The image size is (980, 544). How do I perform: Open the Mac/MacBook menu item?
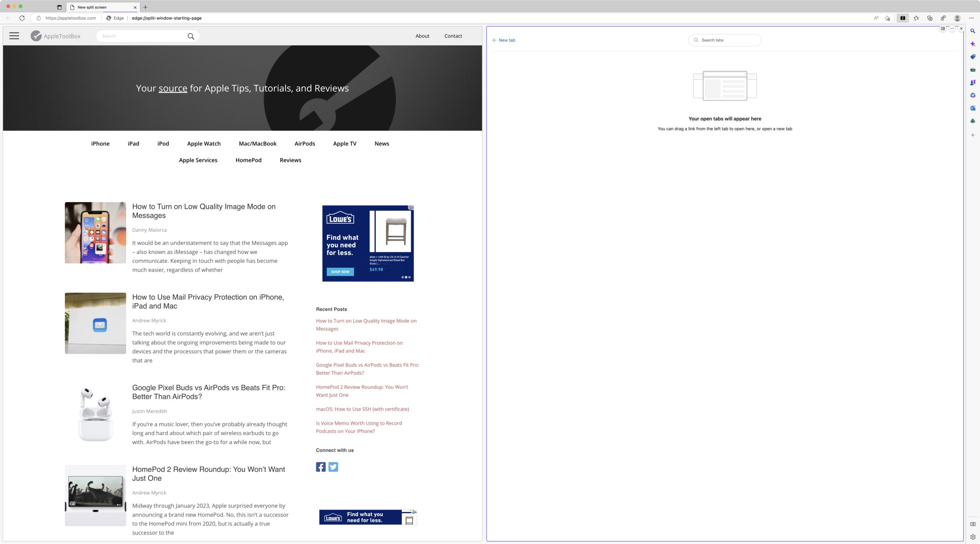257,144
